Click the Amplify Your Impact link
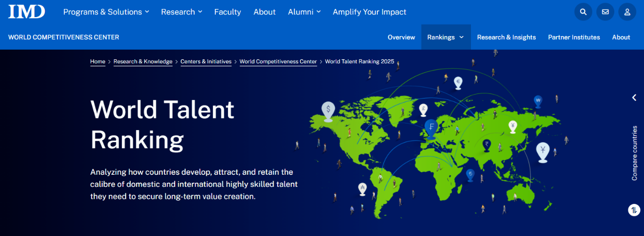644x236 pixels. 369,12
